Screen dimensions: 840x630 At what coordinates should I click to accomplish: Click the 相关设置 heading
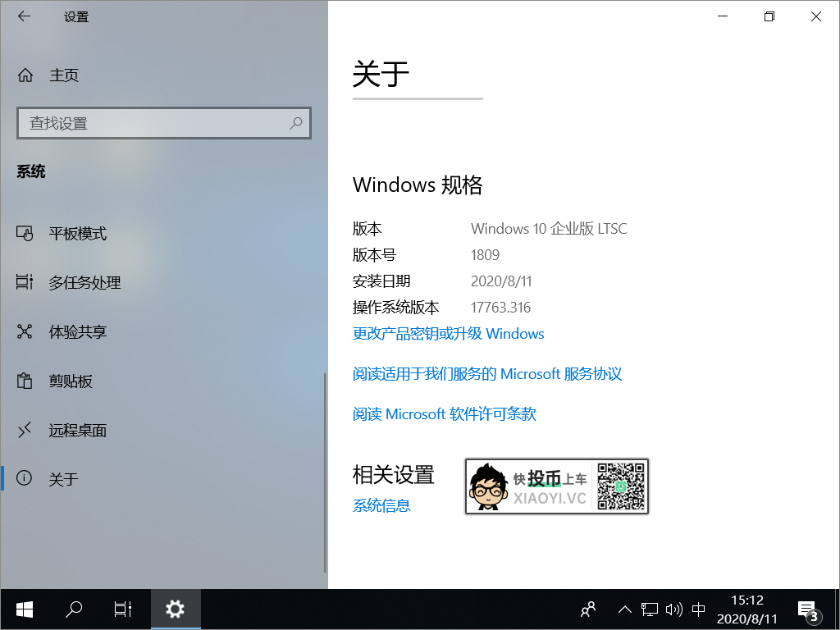pos(393,475)
